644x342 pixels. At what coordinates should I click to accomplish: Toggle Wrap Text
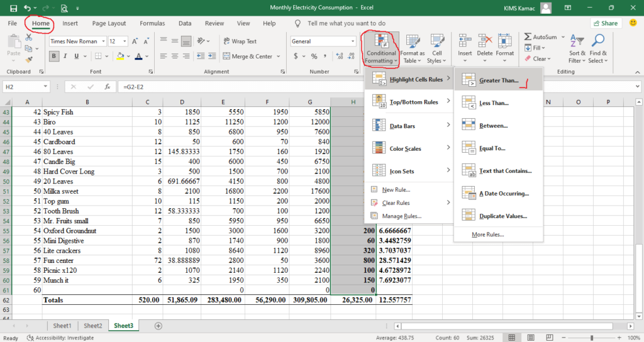click(240, 41)
